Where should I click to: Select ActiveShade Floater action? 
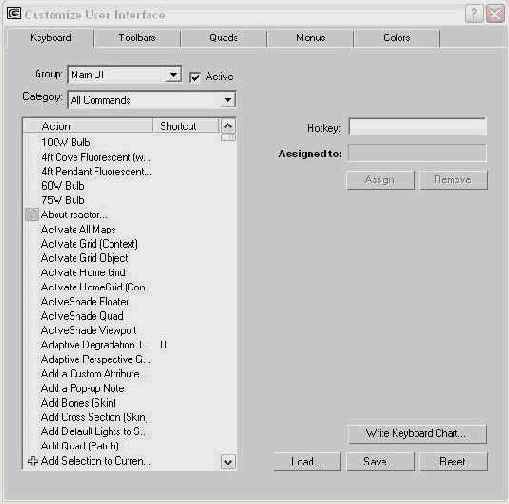coord(85,302)
